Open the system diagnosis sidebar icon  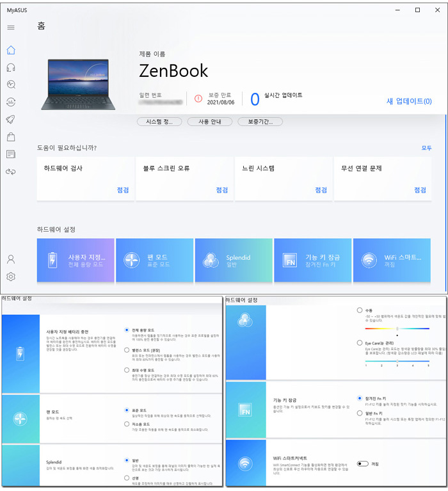pyautogui.click(x=11, y=85)
